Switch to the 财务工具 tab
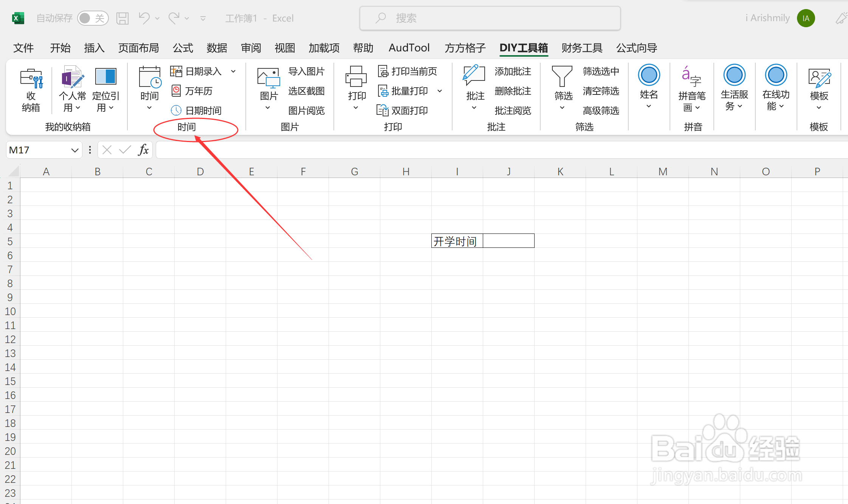Viewport: 848px width, 504px height. pos(582,48)
